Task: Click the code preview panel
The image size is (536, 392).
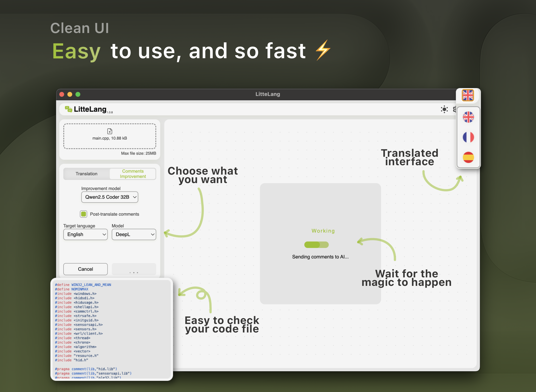Action: pyautogui.click(x=112, y=329)
